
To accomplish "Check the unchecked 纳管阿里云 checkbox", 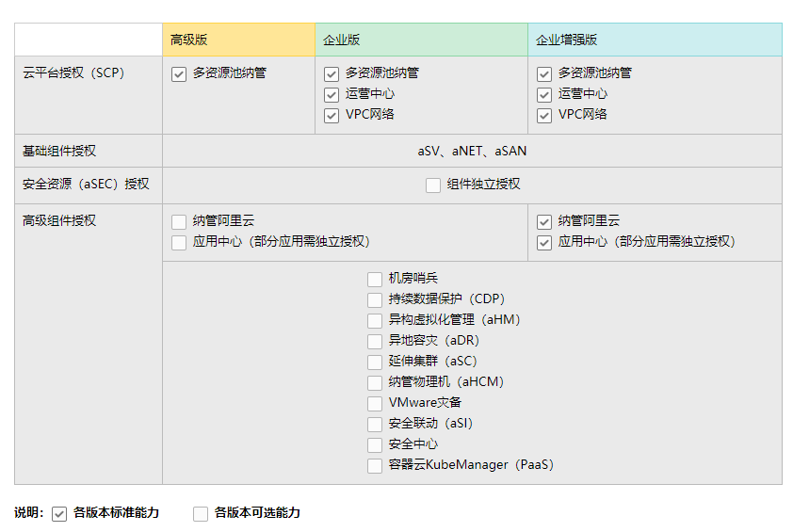I will pyautogui.click(x=179, y=222).
